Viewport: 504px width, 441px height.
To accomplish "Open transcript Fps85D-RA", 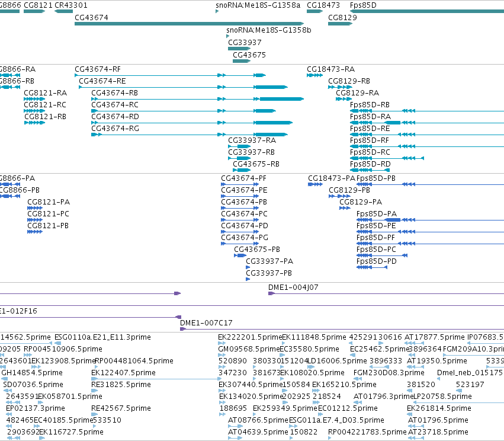I will (370, 116).
